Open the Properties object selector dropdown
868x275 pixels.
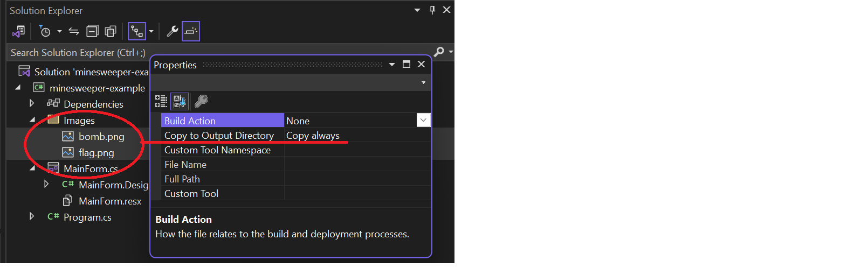point(424,82)
